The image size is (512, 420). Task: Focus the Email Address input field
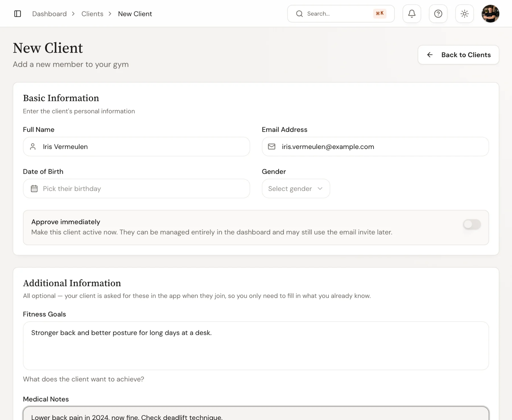pyautogui.click(x=375, y=147)
